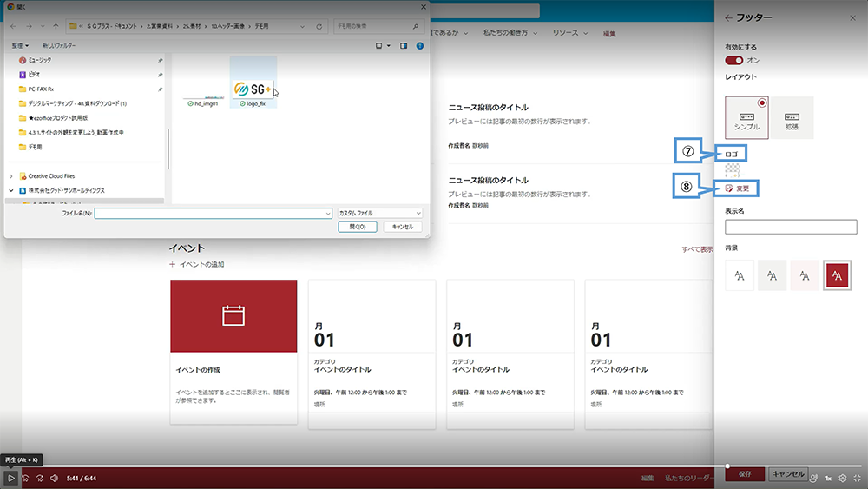The width and height of the screenshot is (868, 489).
Task: Choose dark red background swatch
Action: coord(837,275)
